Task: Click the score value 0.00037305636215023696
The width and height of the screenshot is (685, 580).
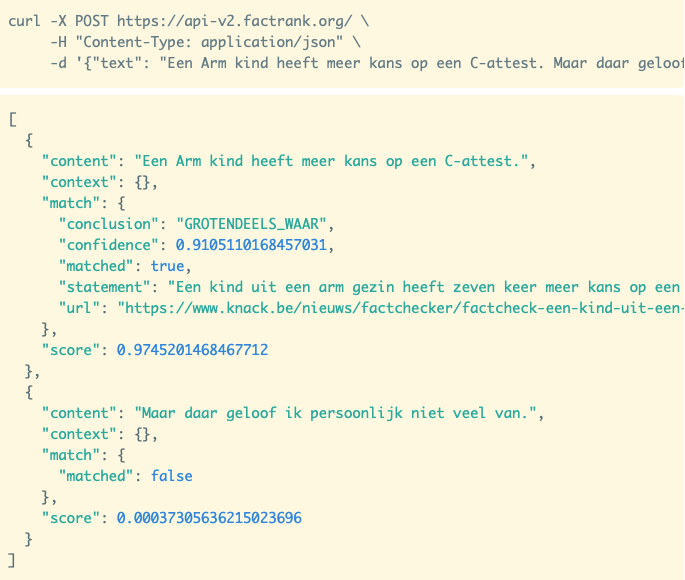Action: tap(209, 518)
